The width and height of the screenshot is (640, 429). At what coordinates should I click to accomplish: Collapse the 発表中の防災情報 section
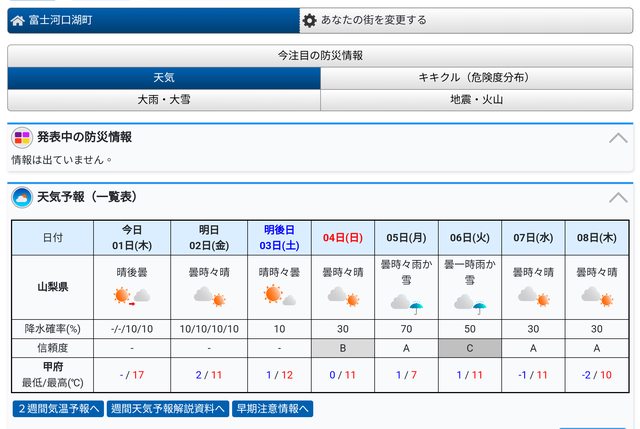(618, 138)
